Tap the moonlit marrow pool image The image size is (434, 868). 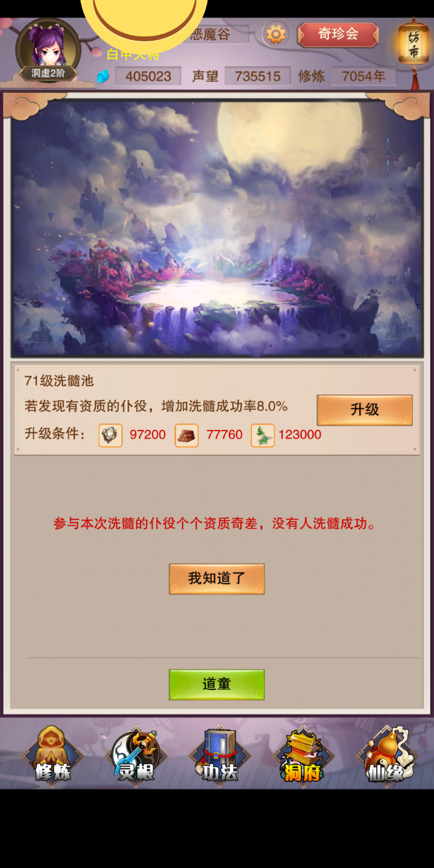click(x=217, y=229)
